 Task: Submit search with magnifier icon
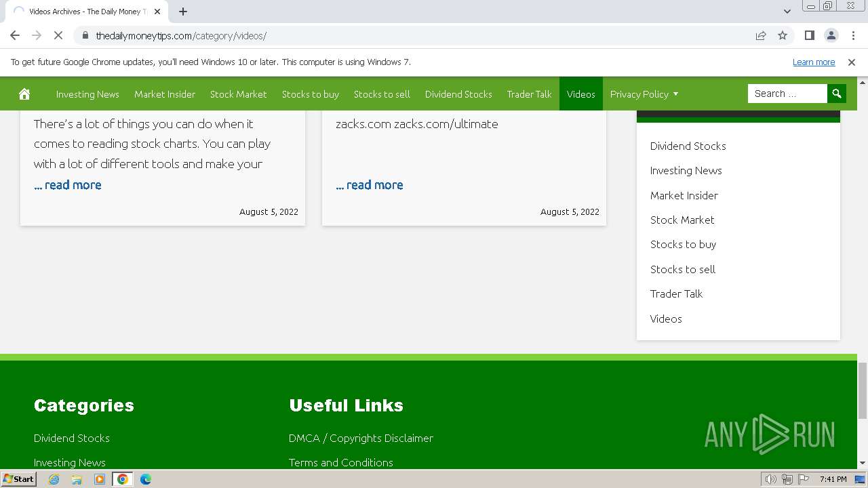[x=837, y=94]
